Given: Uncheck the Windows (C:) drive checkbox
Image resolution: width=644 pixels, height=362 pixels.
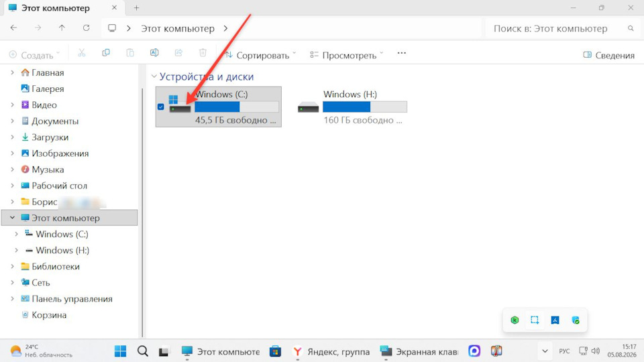Looking at the screenshot, I should pyautogui.click(x=160, y=107).
